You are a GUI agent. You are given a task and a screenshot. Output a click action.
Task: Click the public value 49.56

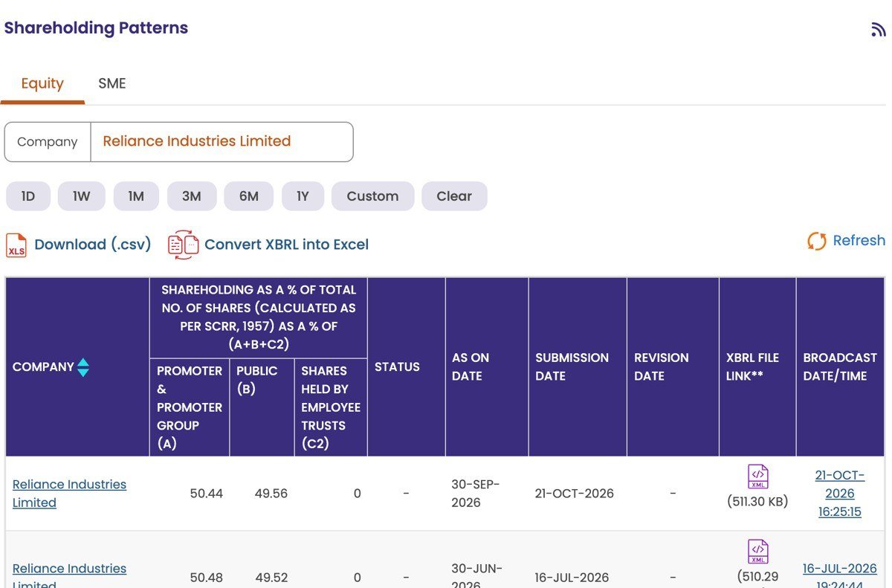(271, 494)
